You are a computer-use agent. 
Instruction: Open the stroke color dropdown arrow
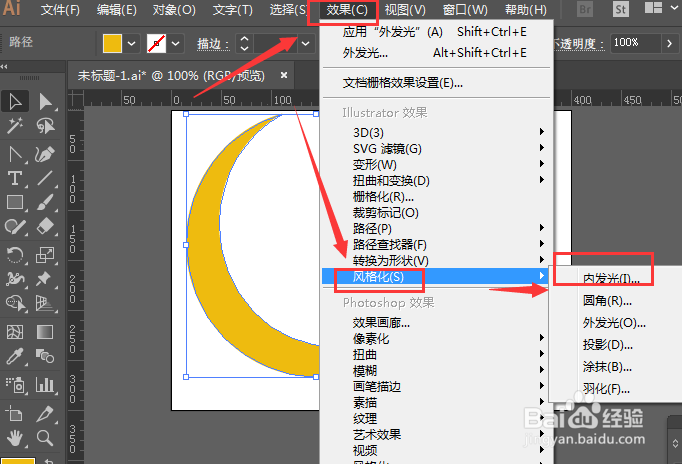tap(176, 43)
